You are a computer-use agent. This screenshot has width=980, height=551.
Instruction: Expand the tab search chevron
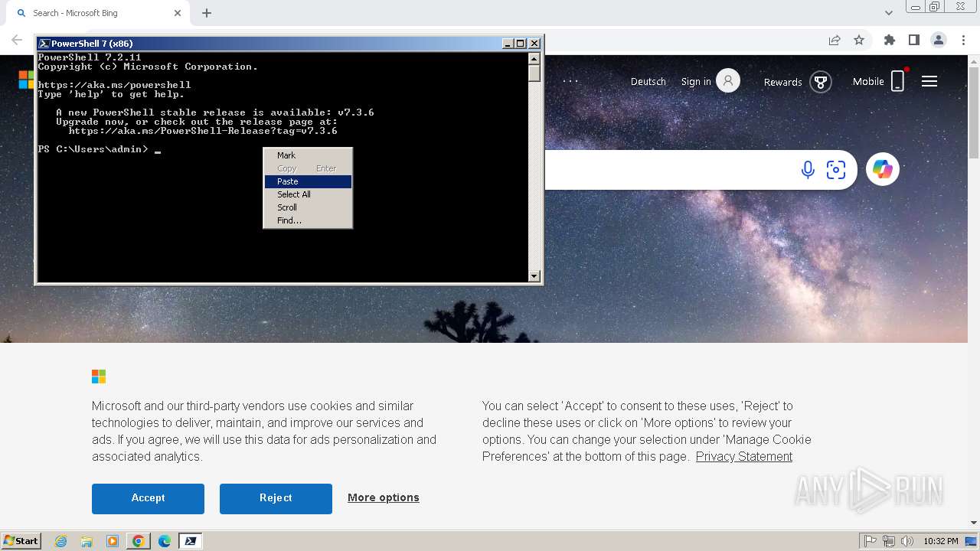tap(889, 13)
